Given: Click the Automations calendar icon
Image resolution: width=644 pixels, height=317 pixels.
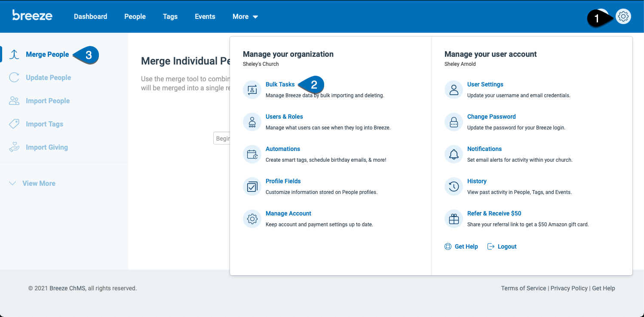Looking at the screenshot, I should [252, 154].
